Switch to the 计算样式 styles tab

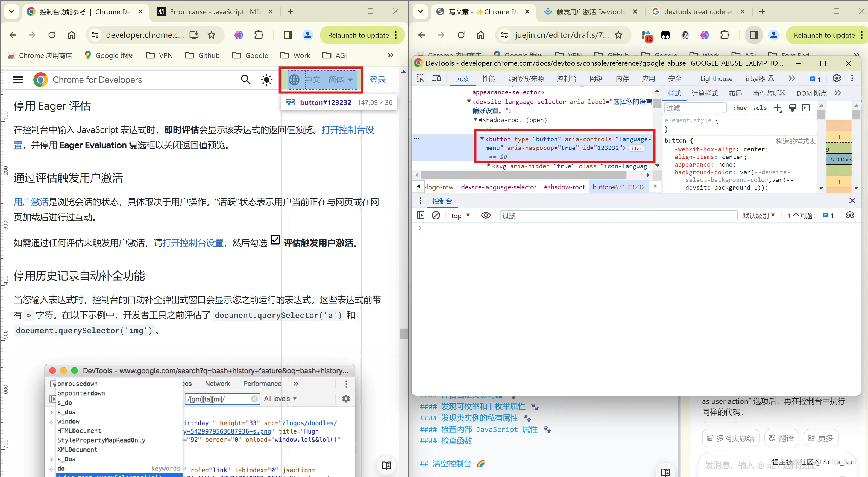pyautogui.click(x=705, y=93)
